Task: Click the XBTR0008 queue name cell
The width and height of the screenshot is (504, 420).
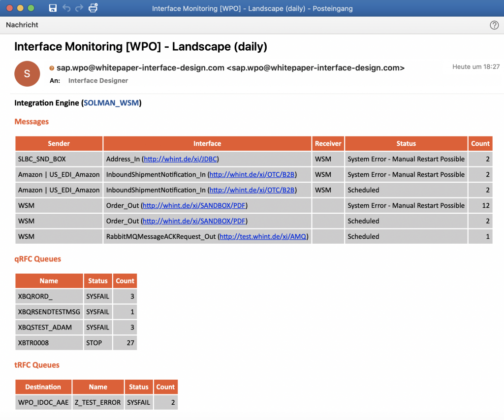Action: [49, 343]
